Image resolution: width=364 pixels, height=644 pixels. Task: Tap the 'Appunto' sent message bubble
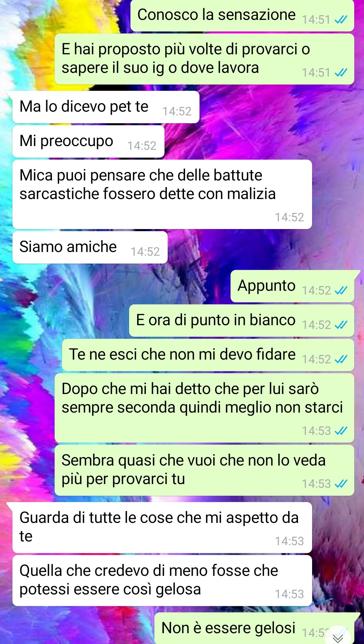click(292, 286)
